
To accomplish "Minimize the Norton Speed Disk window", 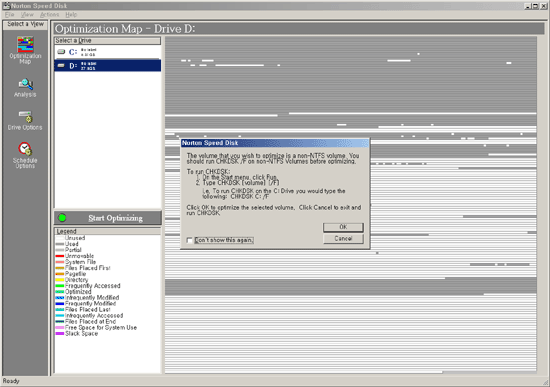I will tap(528, 6).
